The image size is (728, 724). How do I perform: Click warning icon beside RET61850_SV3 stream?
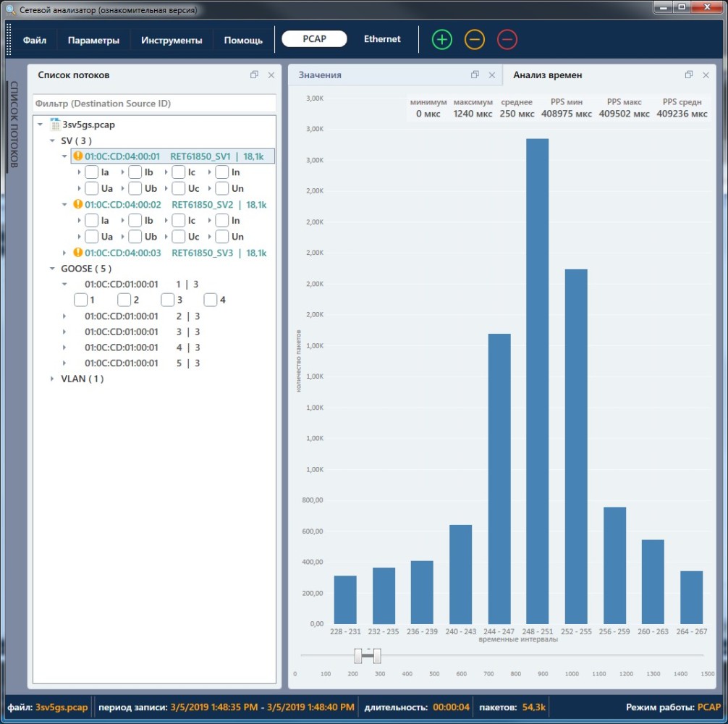click(78, 253)
